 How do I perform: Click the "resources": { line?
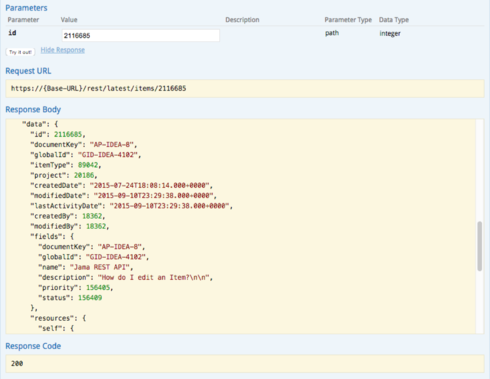(x=58, y=318)
